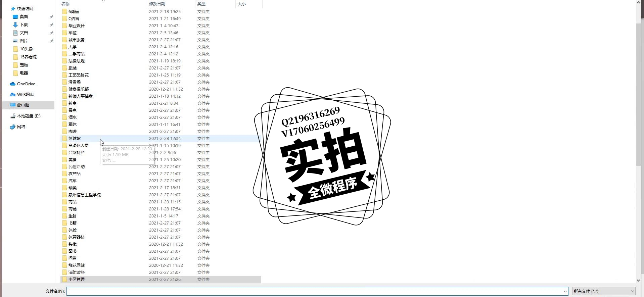The width and height of the screenshot is (644, 297).
Task: Click folder icon of 健身俱乐部
Action: [64, 89]
